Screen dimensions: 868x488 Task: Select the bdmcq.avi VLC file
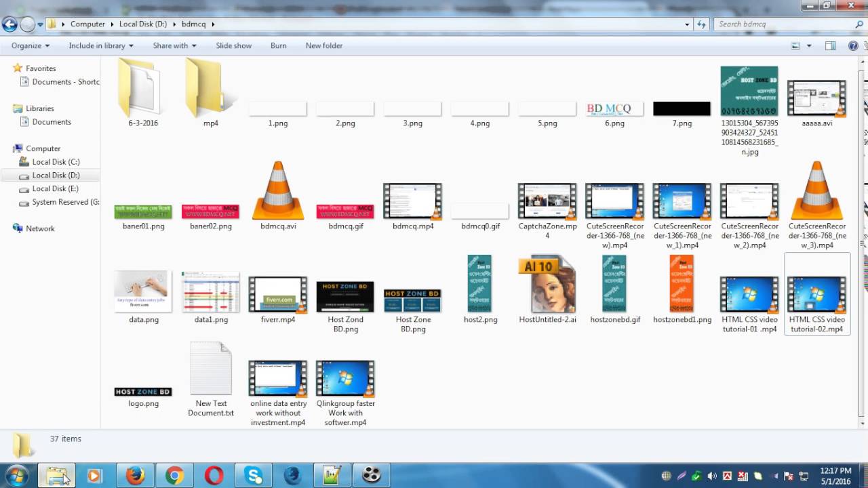click(x=278, y=196)
